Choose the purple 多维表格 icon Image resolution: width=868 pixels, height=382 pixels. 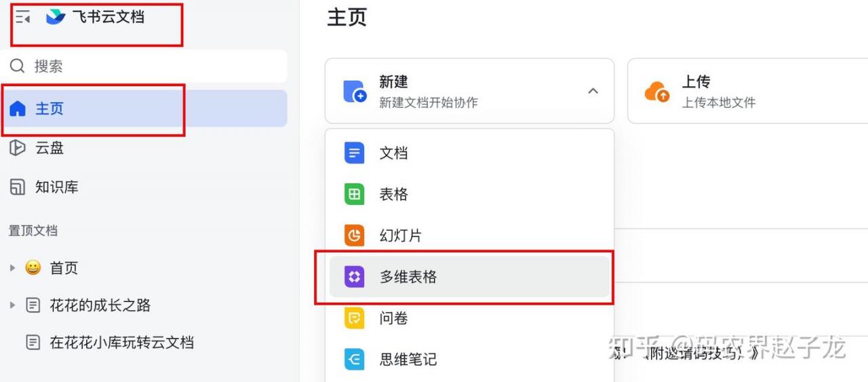(x=354, y=277)
